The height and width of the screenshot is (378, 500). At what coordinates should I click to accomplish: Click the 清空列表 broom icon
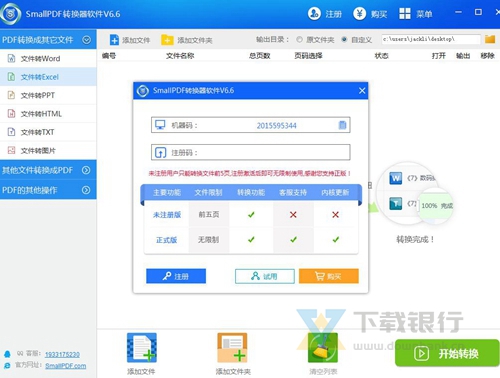click(323, 348)
